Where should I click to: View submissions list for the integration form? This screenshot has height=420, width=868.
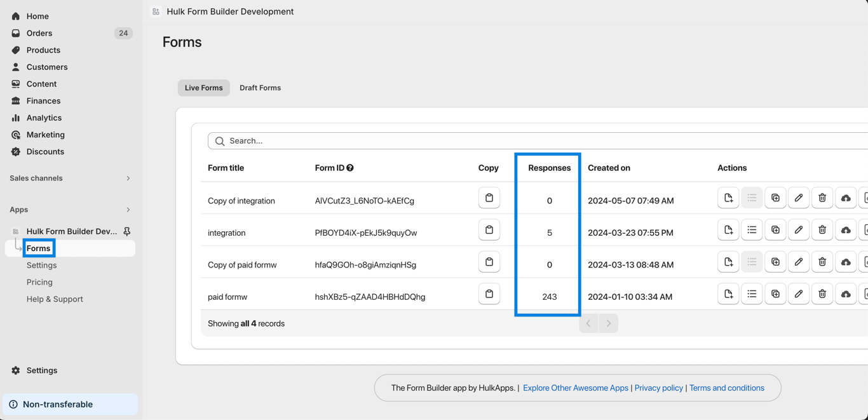coord(752,230)
